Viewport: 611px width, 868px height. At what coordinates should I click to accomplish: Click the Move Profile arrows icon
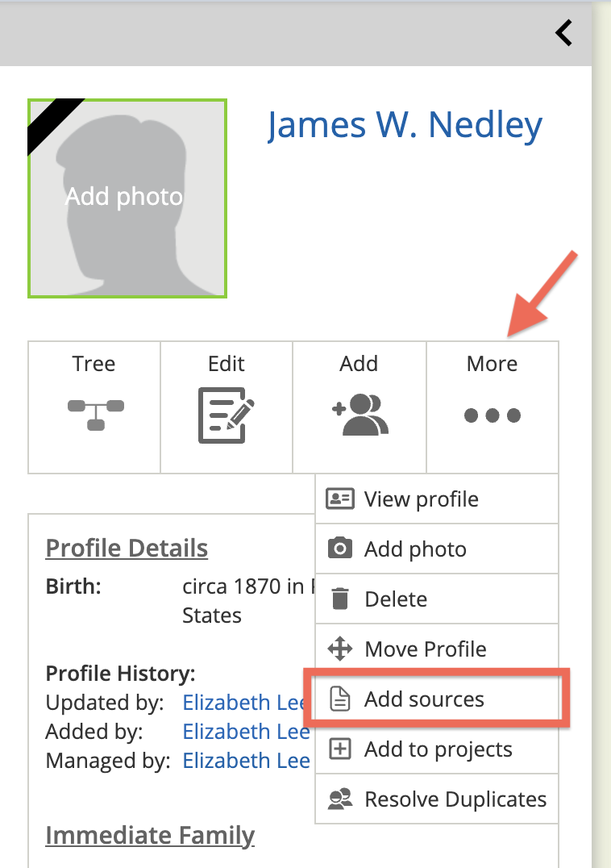[340, 649]
